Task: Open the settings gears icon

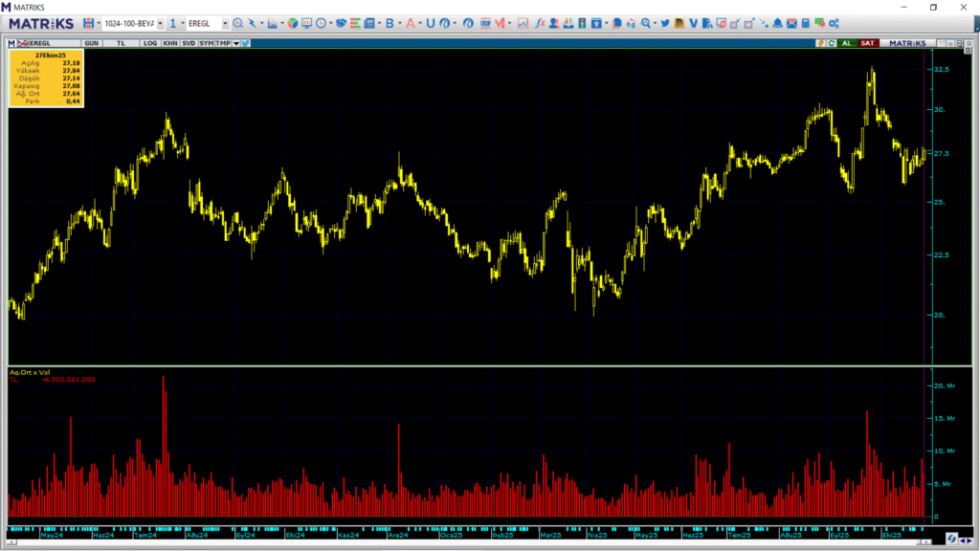Action: tap(834, 23)
